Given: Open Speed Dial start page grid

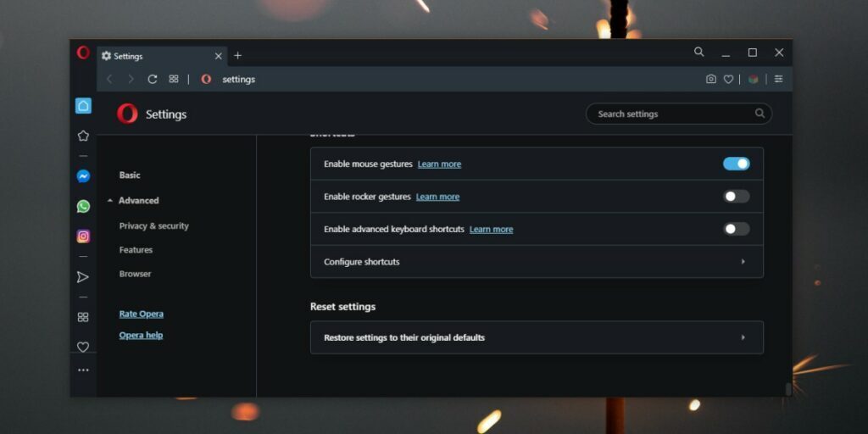Looking at the screenshot, I should [x=174, y=79].
